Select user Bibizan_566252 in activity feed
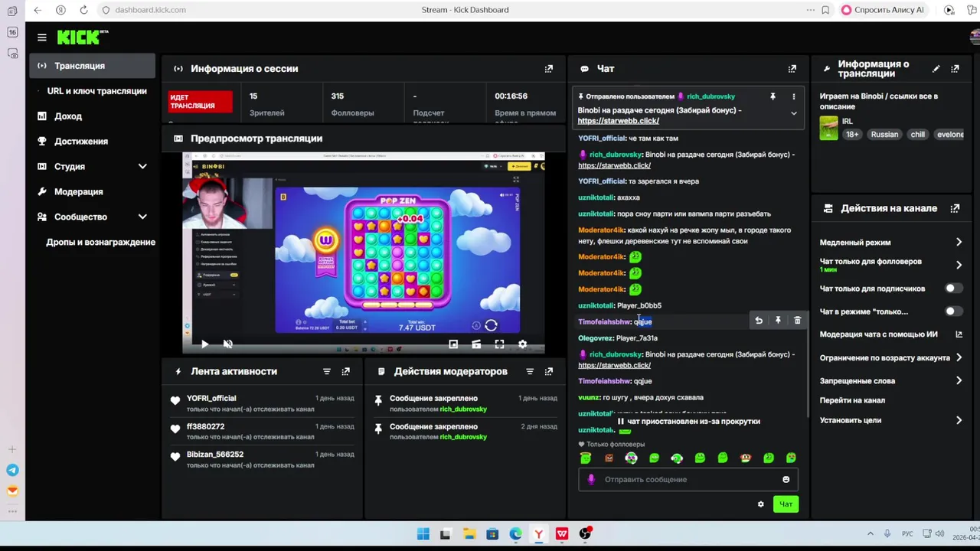This screenshot has height=551, width=980. (215, 455)
